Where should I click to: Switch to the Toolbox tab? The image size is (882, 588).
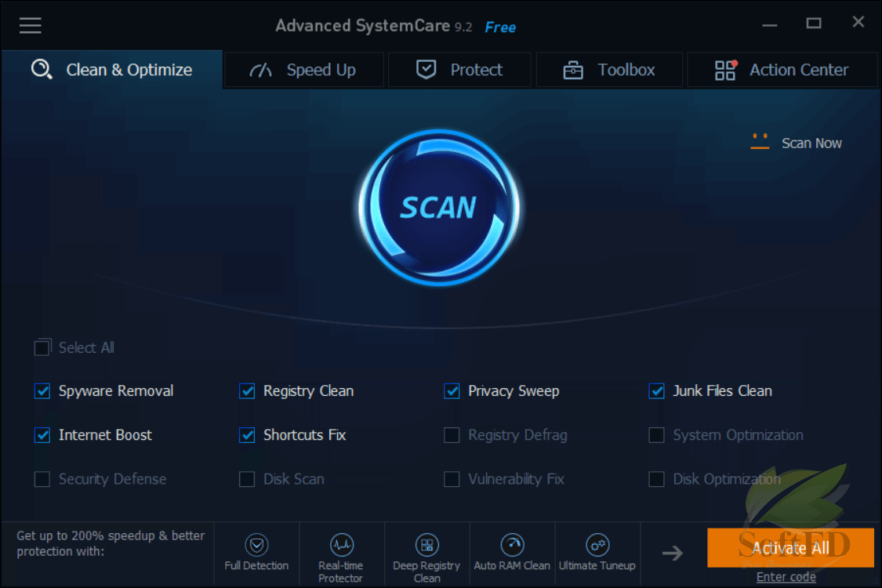click(x=609, y=70)
